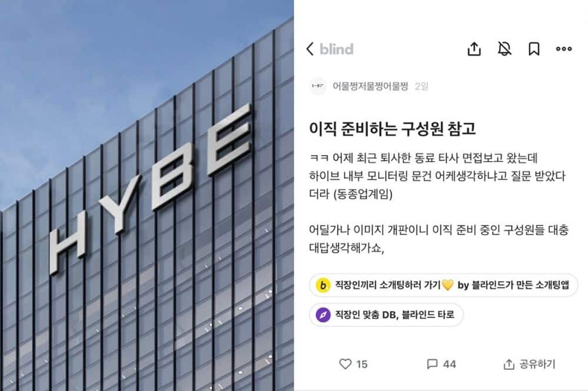Viewport: 588px width, 391px height.
Task: Open the three-dots more options menu
Action: 564,49
